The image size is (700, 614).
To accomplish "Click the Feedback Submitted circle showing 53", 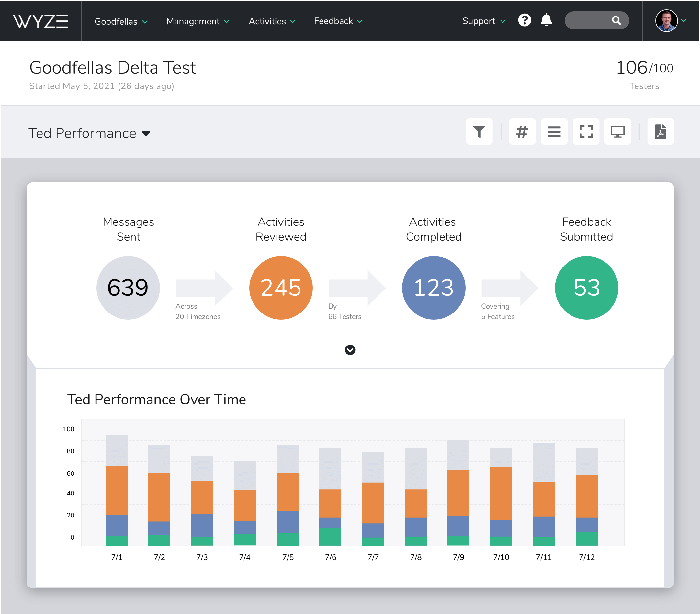I will (586, 288).
